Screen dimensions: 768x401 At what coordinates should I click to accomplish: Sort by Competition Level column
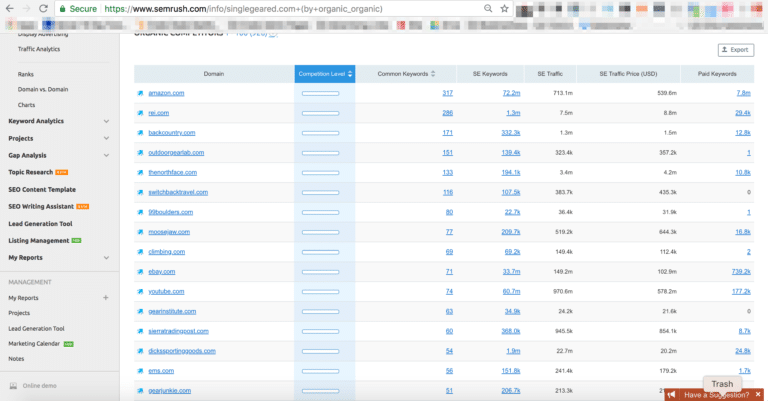point(325,74)
